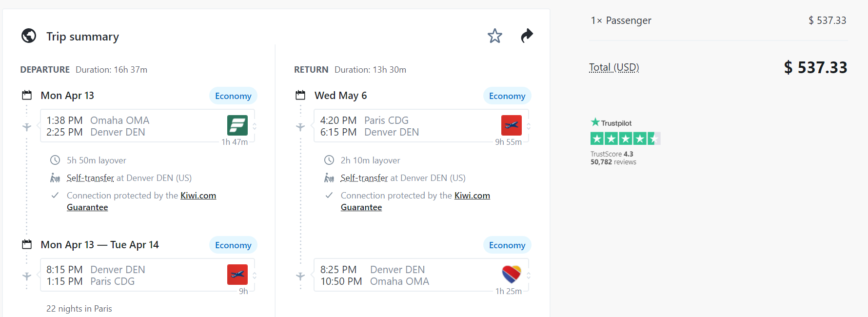Click the globe icon beside Trip summary
This screenshot has height=317, width=868.
click(29, 36)
